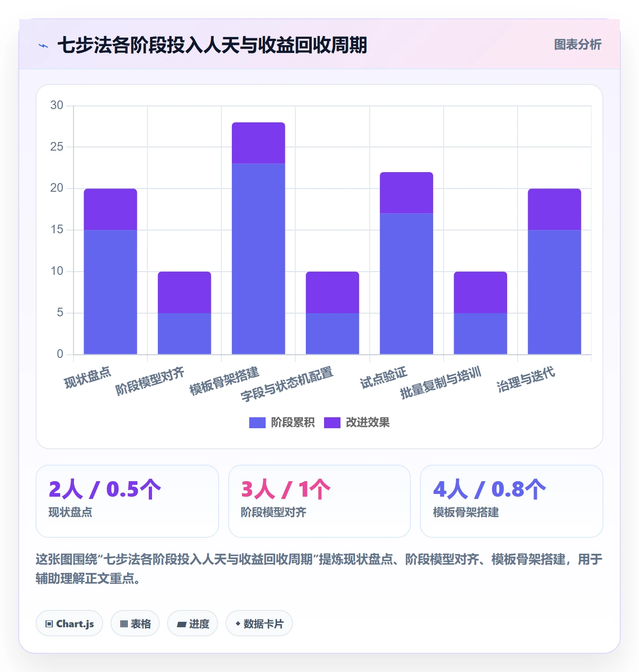
Task: Click the 改进效果 legend label
Action: point(367,423)
